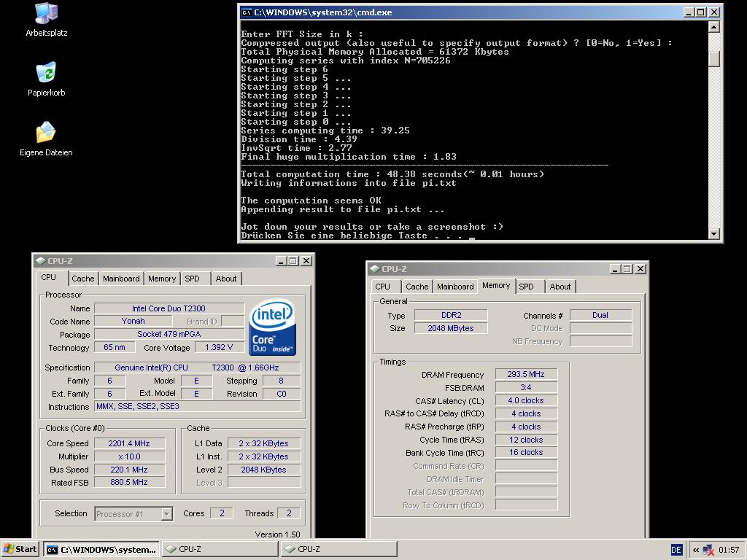Click the Technology value 65 nm
Viewport: 747px width, 560px height.
pyautogui.click(x=115, y=347)
